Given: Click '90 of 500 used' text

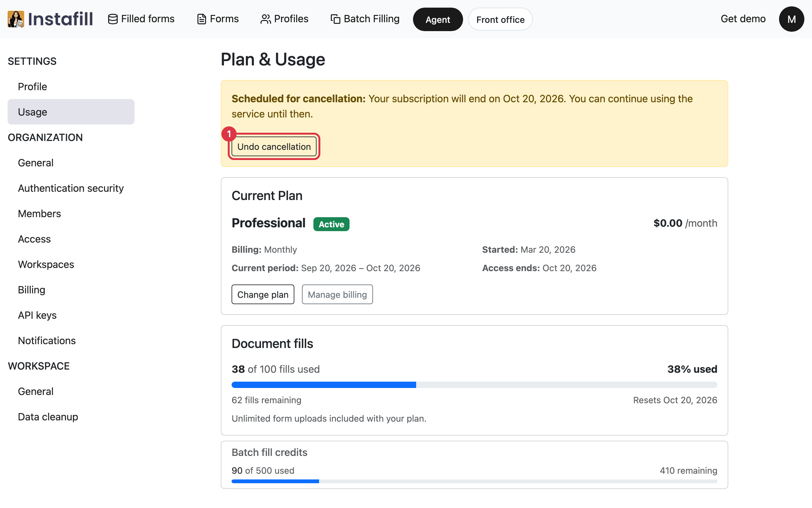Looking at the screenshot, I should (263, 471).
